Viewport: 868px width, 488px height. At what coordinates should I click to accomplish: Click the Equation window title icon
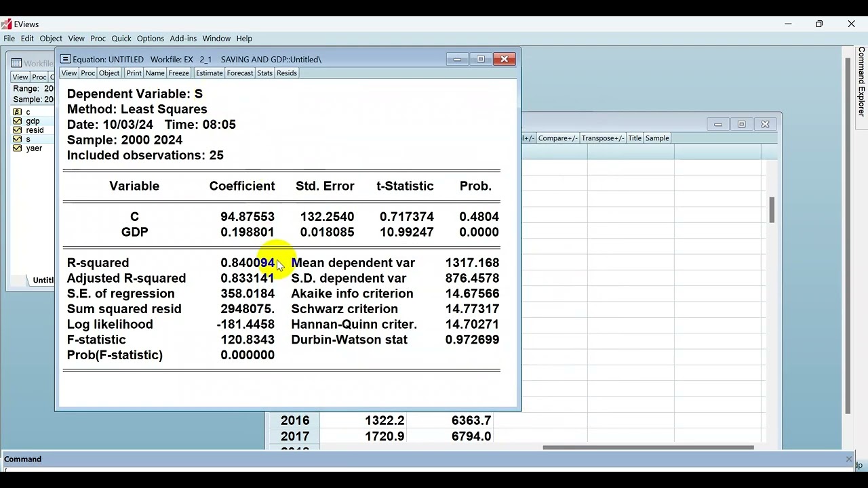[x=65, y=59]
